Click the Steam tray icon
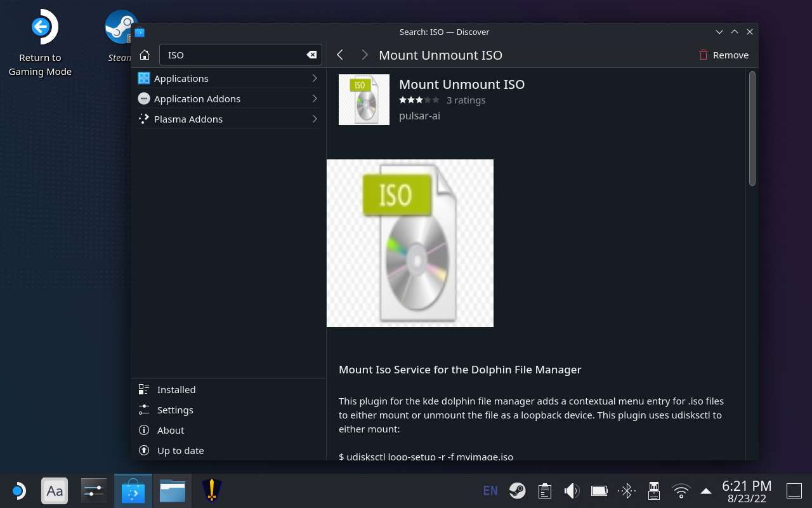 pyautogui.click(x=518, y=490)
